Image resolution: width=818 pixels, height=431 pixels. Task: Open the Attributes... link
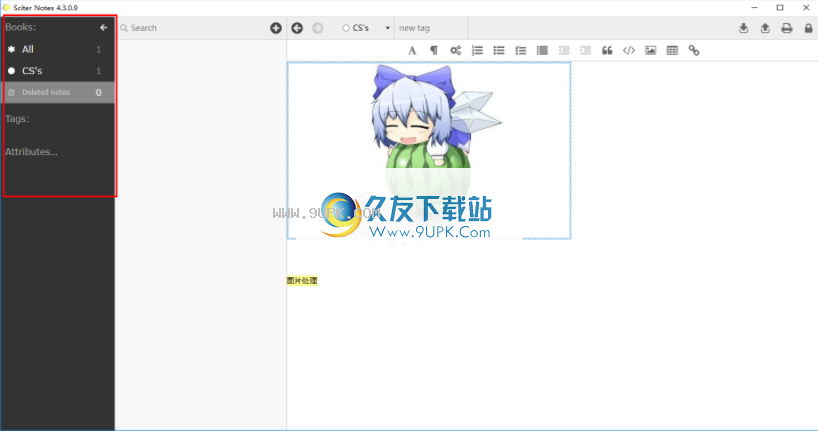click(x=31, y=152)
